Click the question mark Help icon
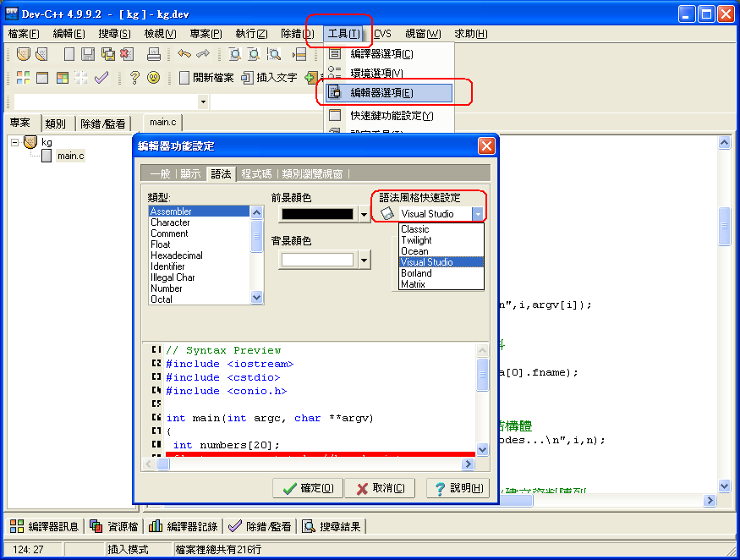This screenshot has height=560, width=740. click(x=134, y=78)
